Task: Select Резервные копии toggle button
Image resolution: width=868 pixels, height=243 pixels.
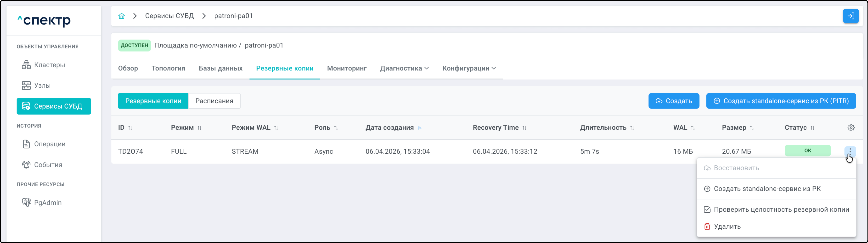Action: 153,101
